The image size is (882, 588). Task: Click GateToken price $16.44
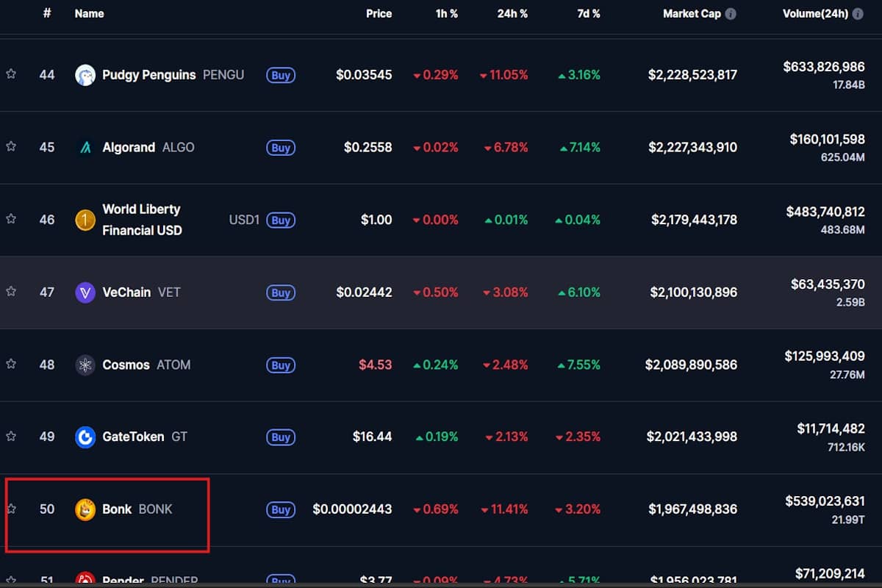point(373,437)
